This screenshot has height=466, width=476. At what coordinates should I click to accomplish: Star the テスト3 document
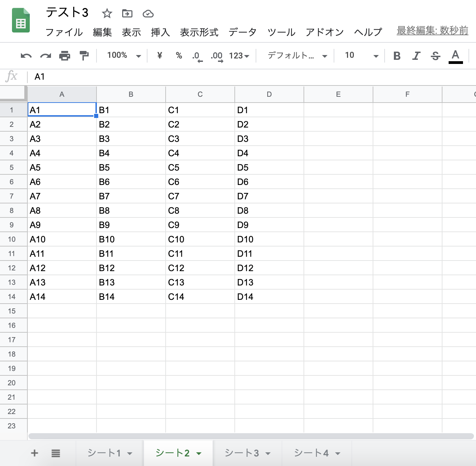tap(107, 14)
